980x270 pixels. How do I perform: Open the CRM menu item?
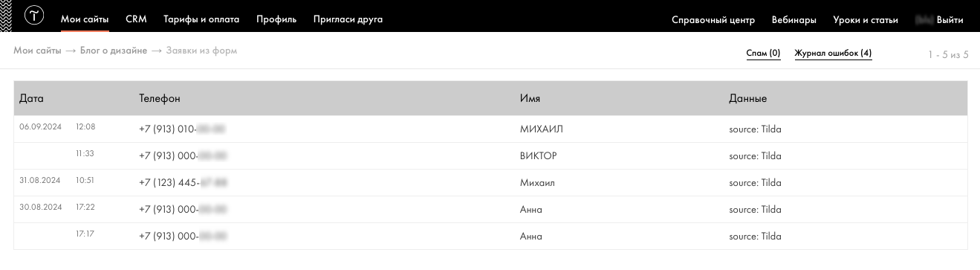[x=136, y=19]
